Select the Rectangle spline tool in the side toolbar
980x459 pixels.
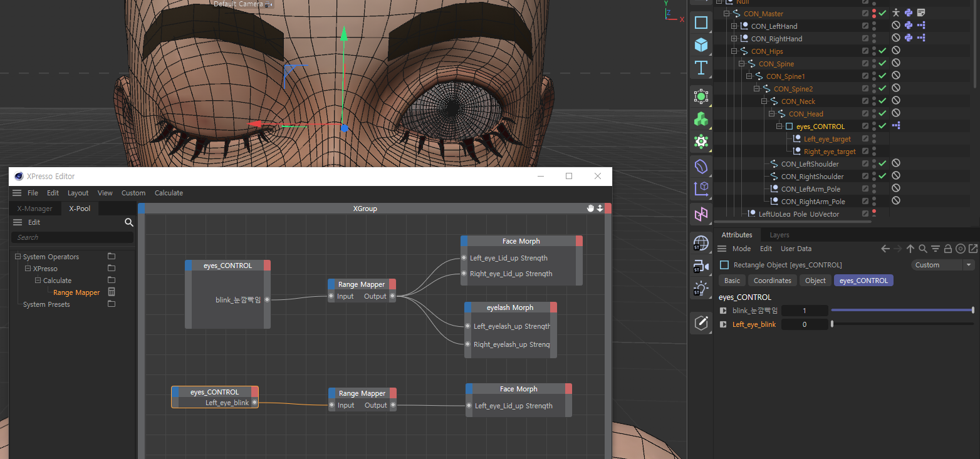(701, 23)
